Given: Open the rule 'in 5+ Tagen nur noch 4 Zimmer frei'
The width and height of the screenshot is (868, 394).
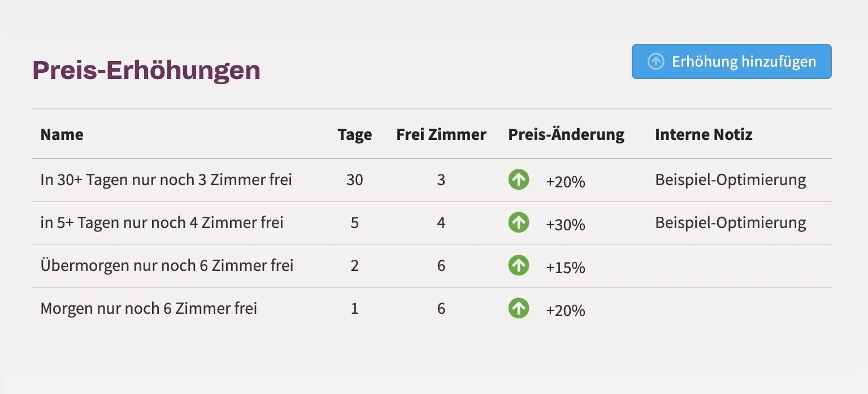Looking at the screenshot, I should click(162, 222).
